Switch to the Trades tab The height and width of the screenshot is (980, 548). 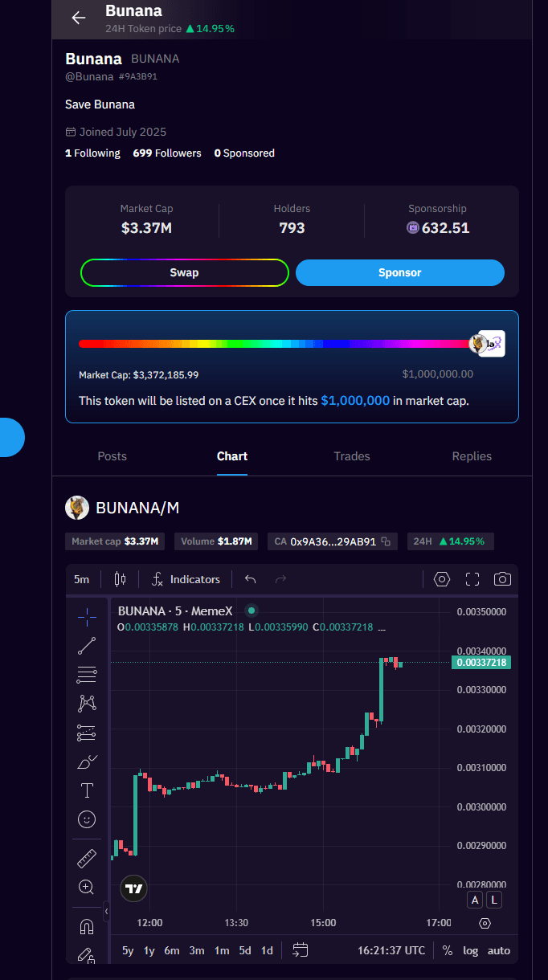pyautogui.click(x=352, y=456)
